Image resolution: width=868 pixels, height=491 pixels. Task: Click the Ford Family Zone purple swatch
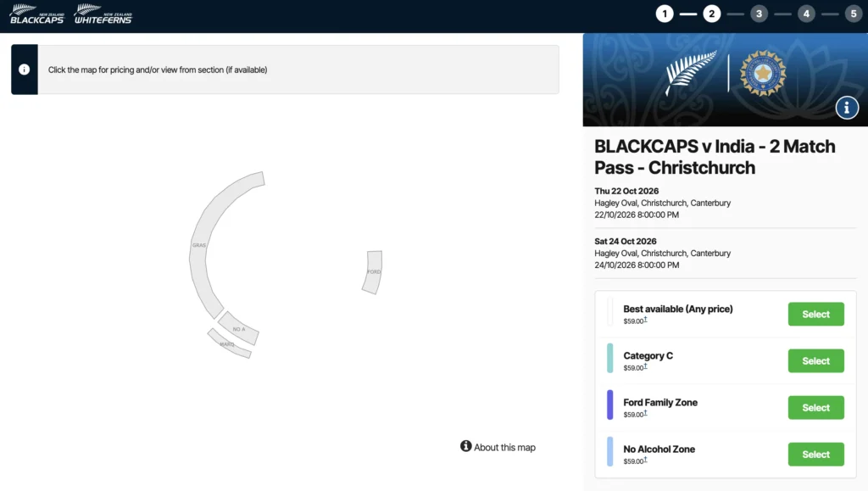(x=609, y=405)
